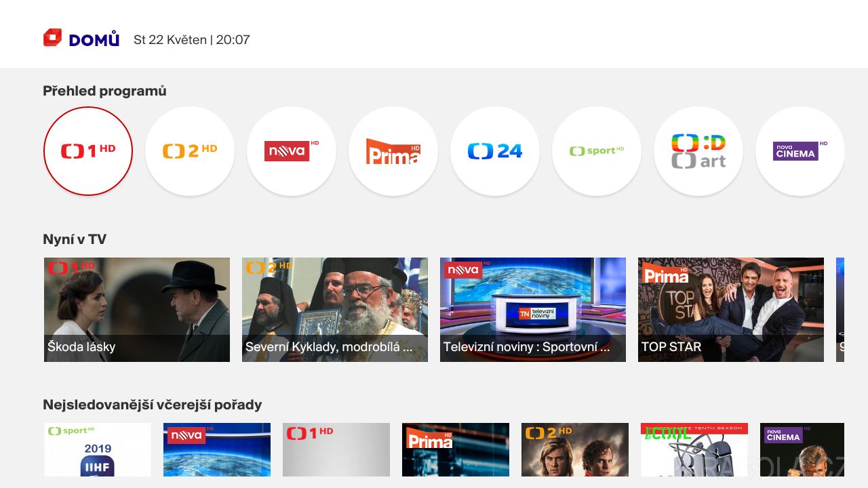Select the Nova Cinema movie thumbnail
868x488 pixels.
pos(802,450)
